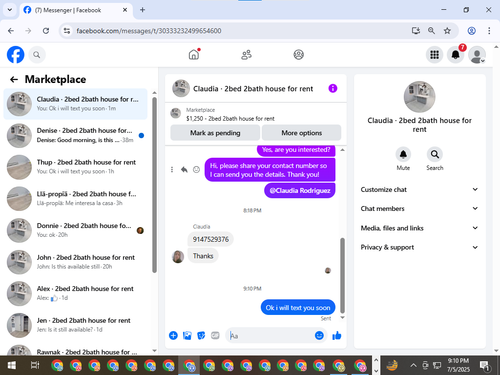Show hidden system tray icons chevron
This screenshot has width=500, height=375.
[413, 365]
